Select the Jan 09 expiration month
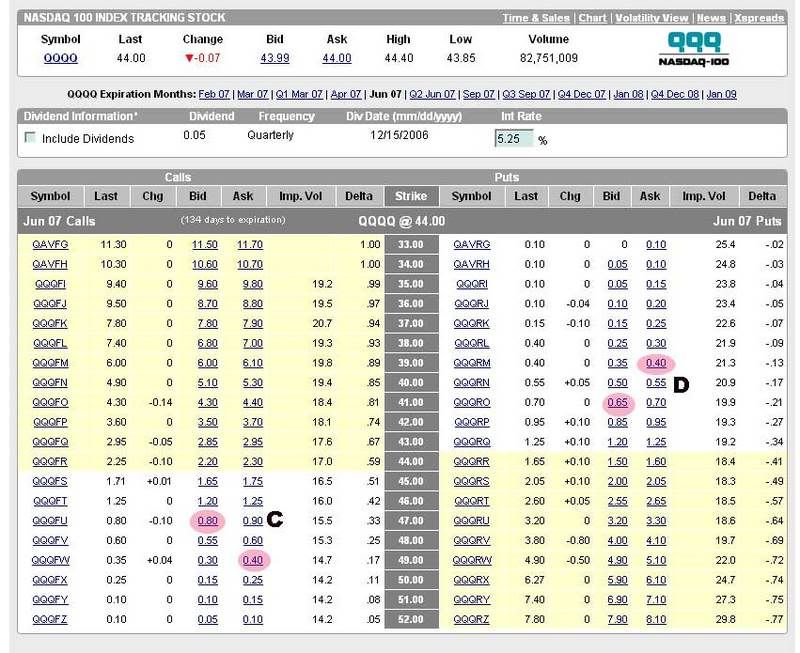The width and height of the screenshot is (800, 653). pyautogui.click(x=721, y=94)
